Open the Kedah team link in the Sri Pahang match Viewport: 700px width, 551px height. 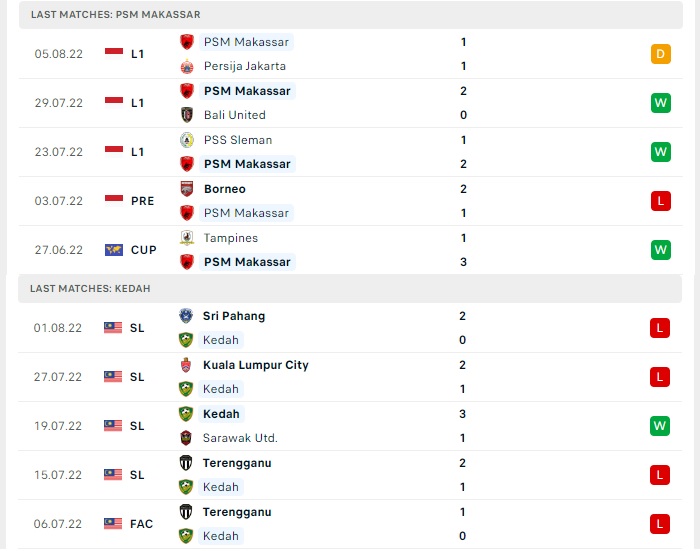(221, 340)
